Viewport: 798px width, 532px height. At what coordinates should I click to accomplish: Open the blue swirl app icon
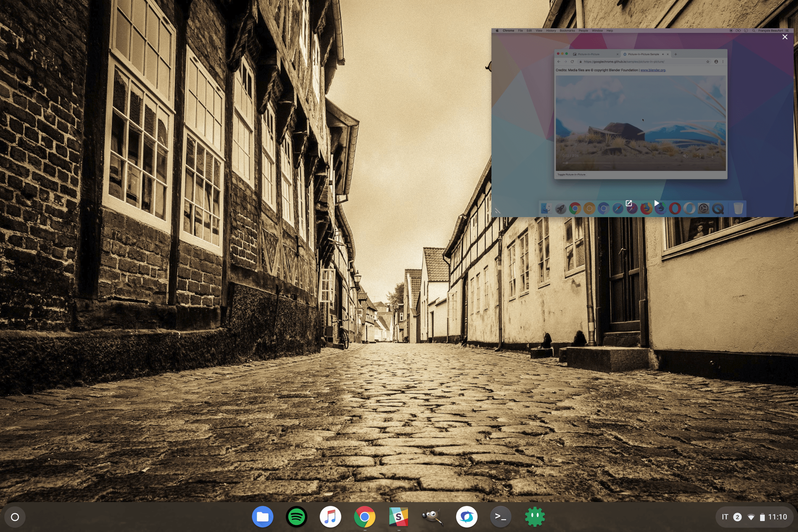click(x=466, y=517)
